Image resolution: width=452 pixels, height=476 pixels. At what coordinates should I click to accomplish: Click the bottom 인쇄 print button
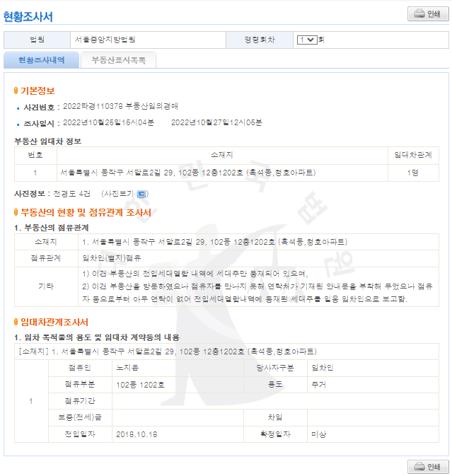(x=428, y=467)
